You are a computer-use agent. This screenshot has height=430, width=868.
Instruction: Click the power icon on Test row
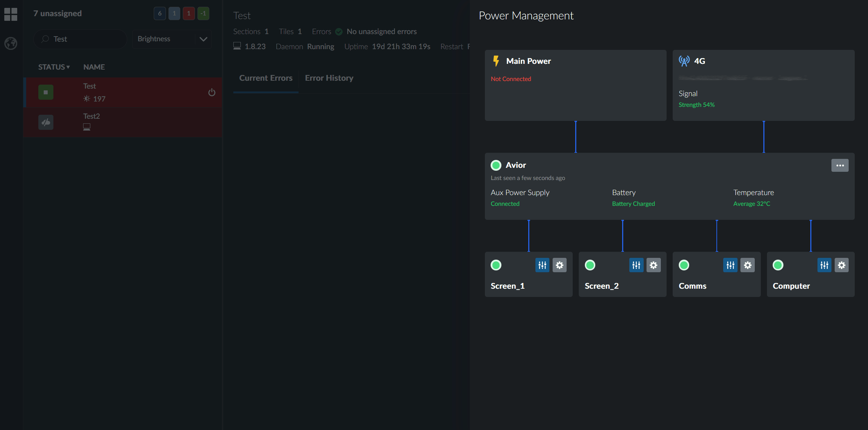(212, 93)
